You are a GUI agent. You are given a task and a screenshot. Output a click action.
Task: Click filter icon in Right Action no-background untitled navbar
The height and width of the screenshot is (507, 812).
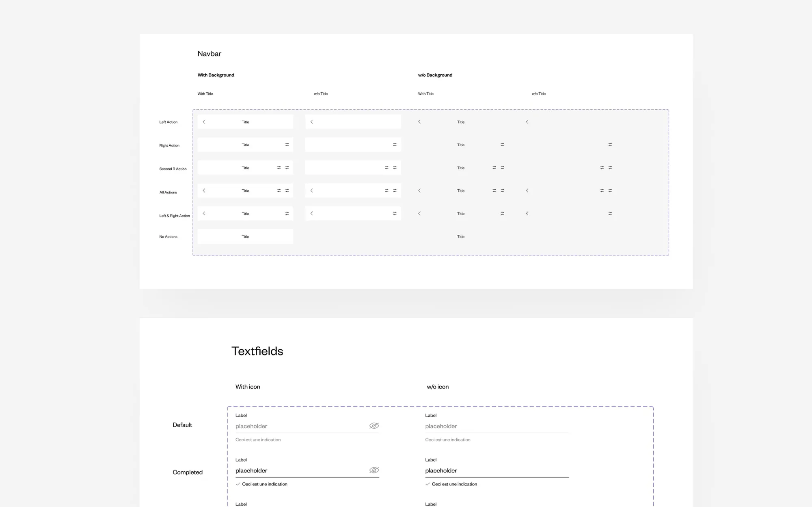[x=610, y=145]
